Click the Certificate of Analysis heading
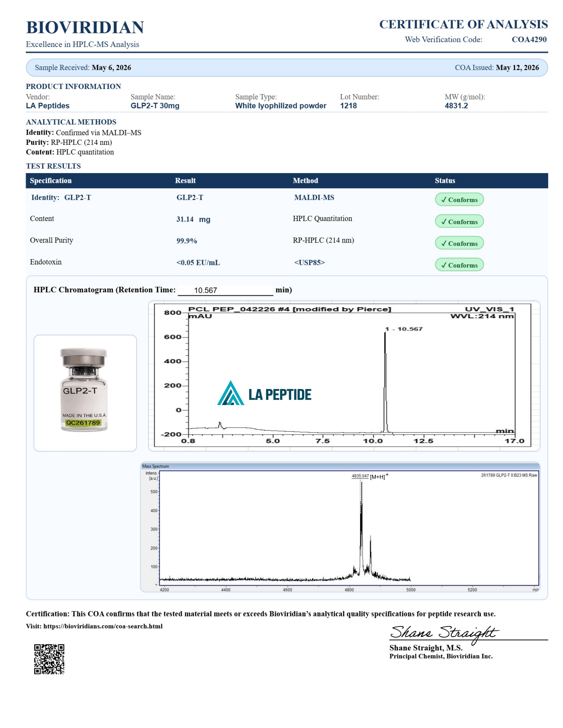563x728 pixels. coord(463,24)
